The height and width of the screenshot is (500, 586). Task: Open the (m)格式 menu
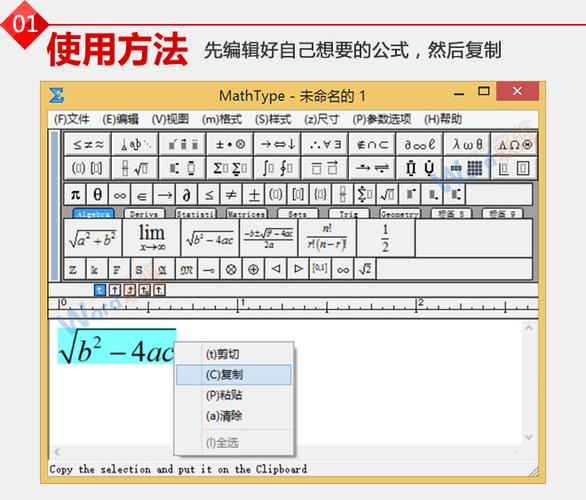tap(222, 119)
